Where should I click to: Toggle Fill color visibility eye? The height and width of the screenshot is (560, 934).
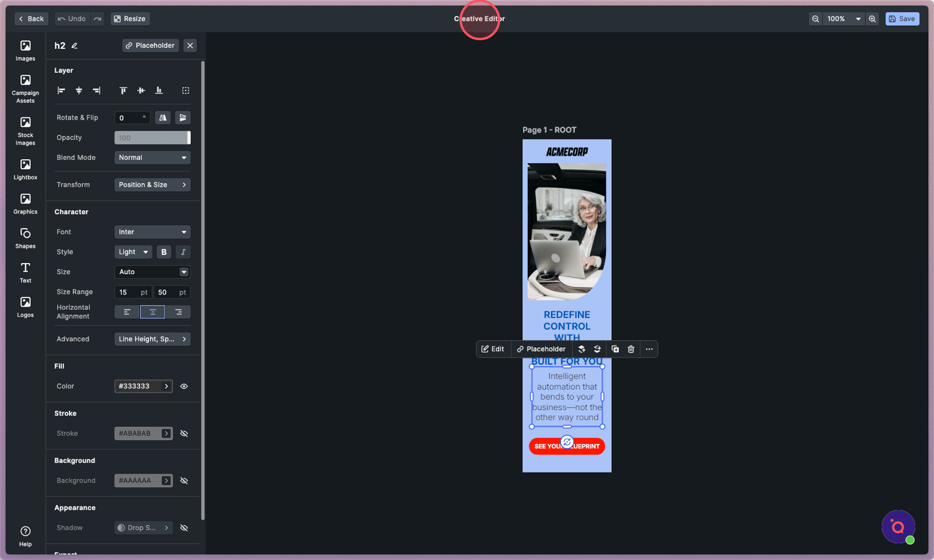click(184, 386)
